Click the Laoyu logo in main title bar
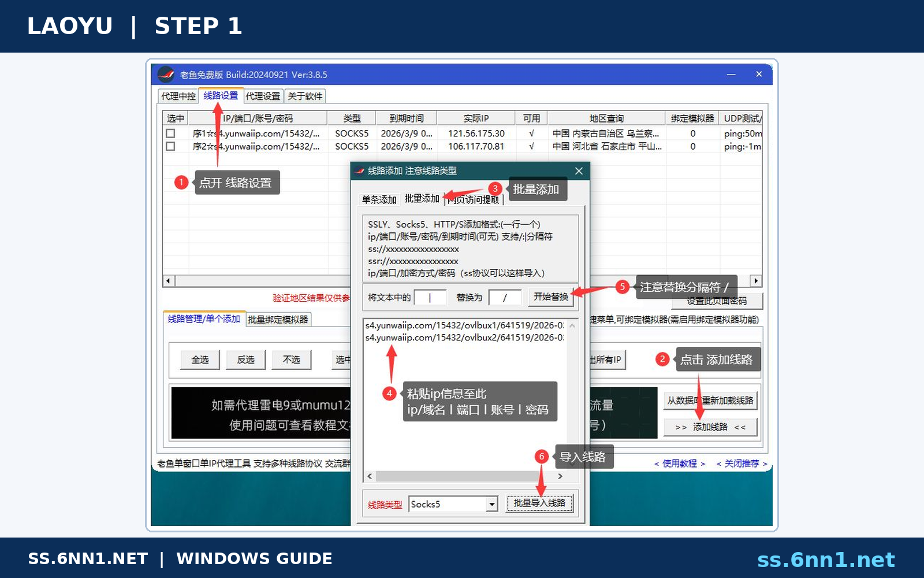This screenshot has width=924, height=578. click(166, 74)
